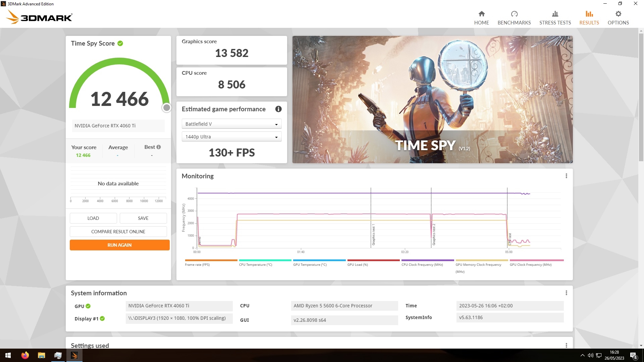The width and height of the screenshot is (644, 362).
Task: Click the NVIDIA GeForce RTX 4060 Ti score field
Action: (118, 126)
